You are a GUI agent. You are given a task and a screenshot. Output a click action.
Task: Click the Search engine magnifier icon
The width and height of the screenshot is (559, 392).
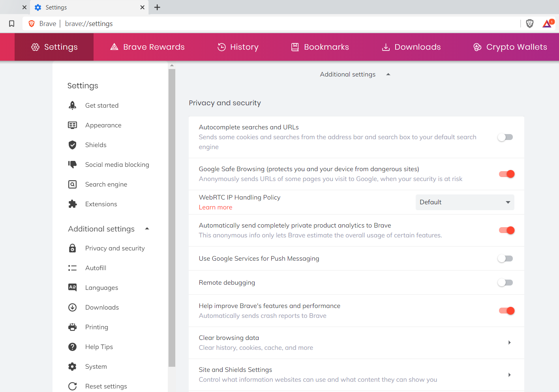point(73,184)
